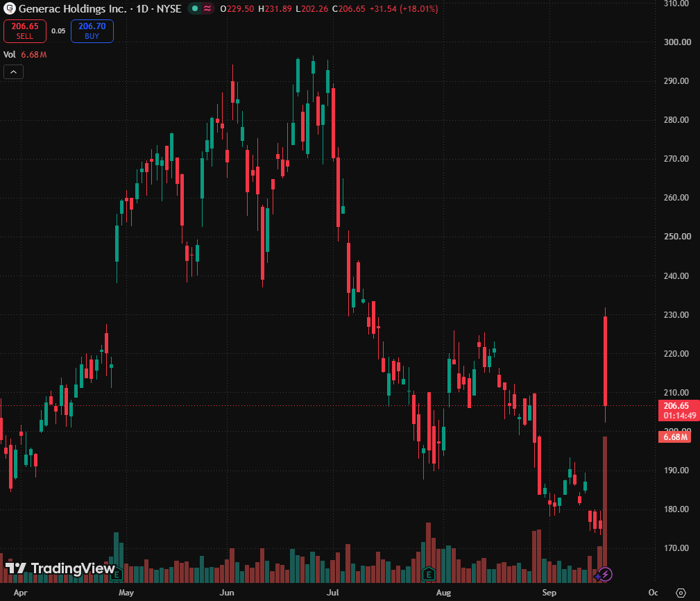This screenshot has height=601, width=700.
Task: Select the Vol 6.68 M indicator label
Action: 25,54
